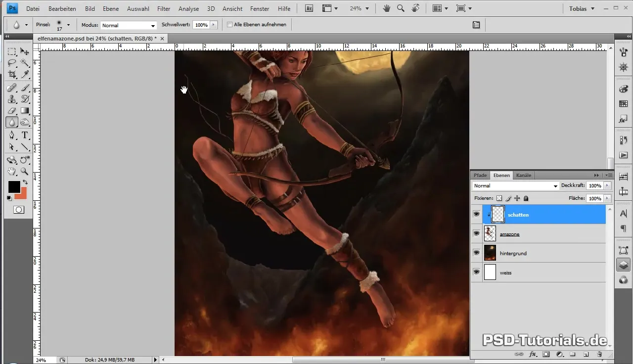Screen dimensions: 633x364
Task: Select the Blur drop tool
Action: tap(12, 122)
